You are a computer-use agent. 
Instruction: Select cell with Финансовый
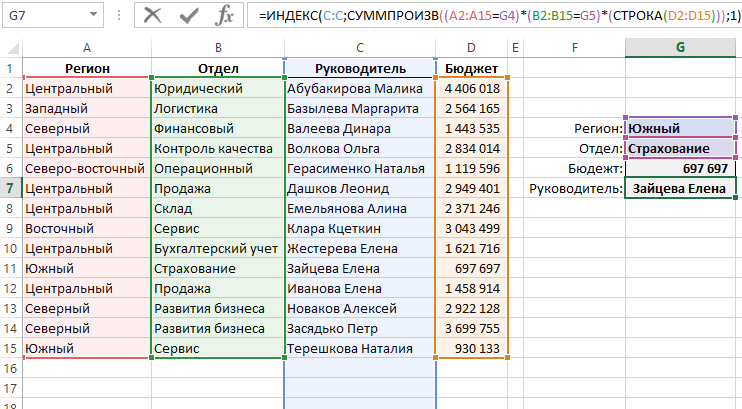[218, 128]
